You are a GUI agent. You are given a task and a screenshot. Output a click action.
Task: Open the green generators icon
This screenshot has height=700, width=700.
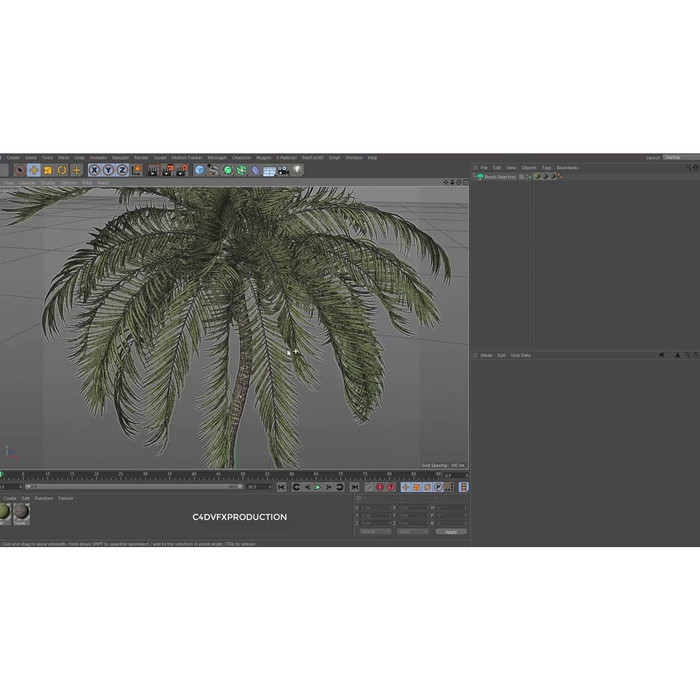[228, 170]
